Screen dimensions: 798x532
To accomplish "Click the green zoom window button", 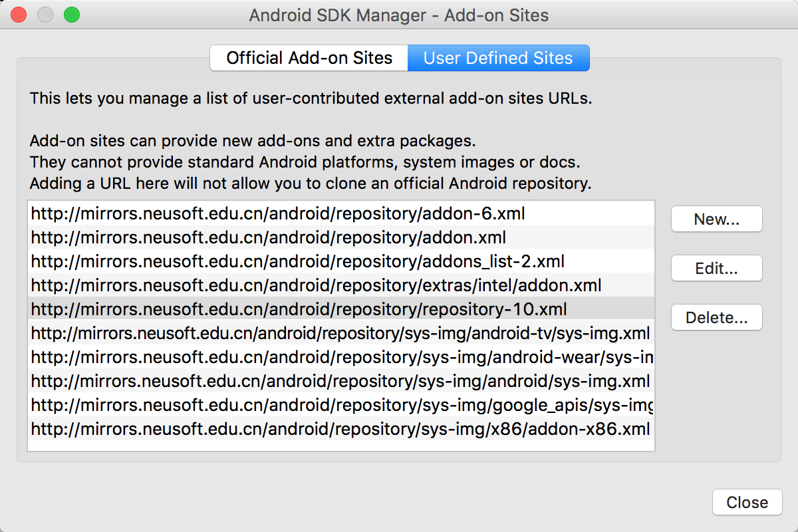I will 71,15.
